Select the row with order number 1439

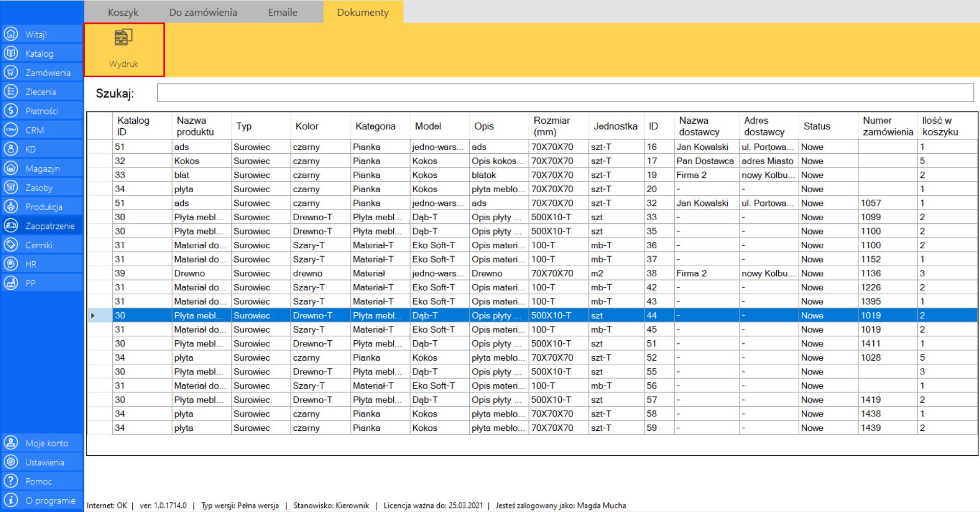871,428
